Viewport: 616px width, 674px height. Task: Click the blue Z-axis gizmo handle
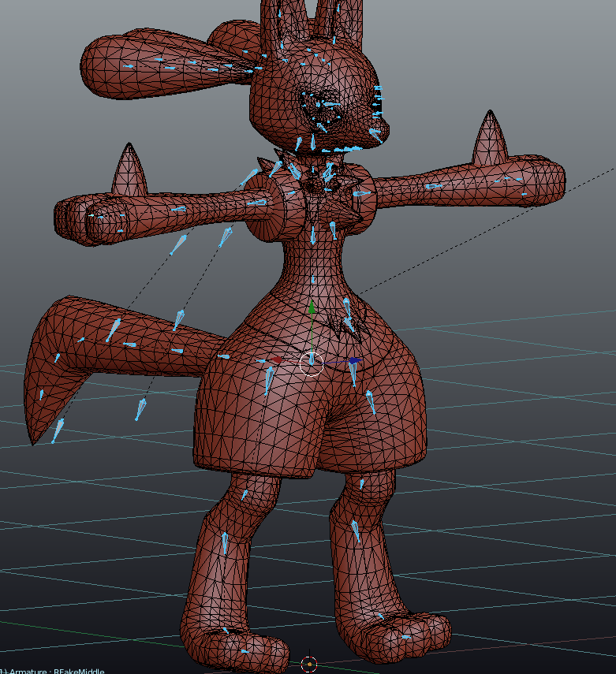(352, 360)
